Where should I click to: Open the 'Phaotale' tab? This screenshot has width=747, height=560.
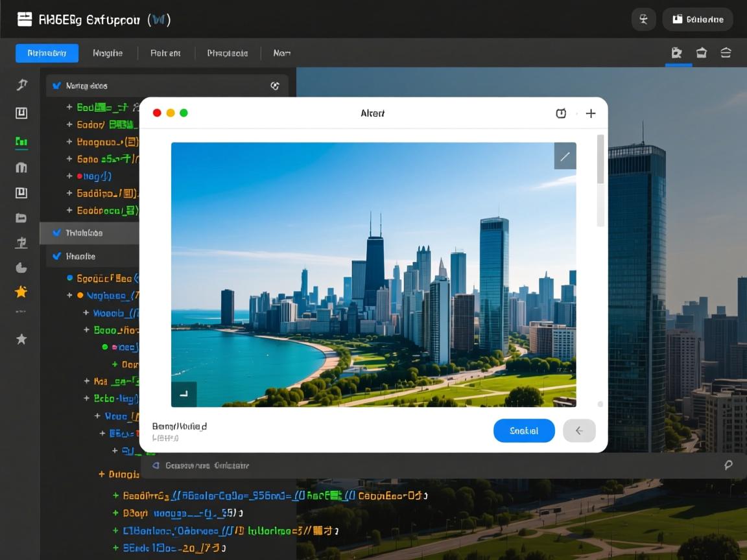click(x=227, y=53)
